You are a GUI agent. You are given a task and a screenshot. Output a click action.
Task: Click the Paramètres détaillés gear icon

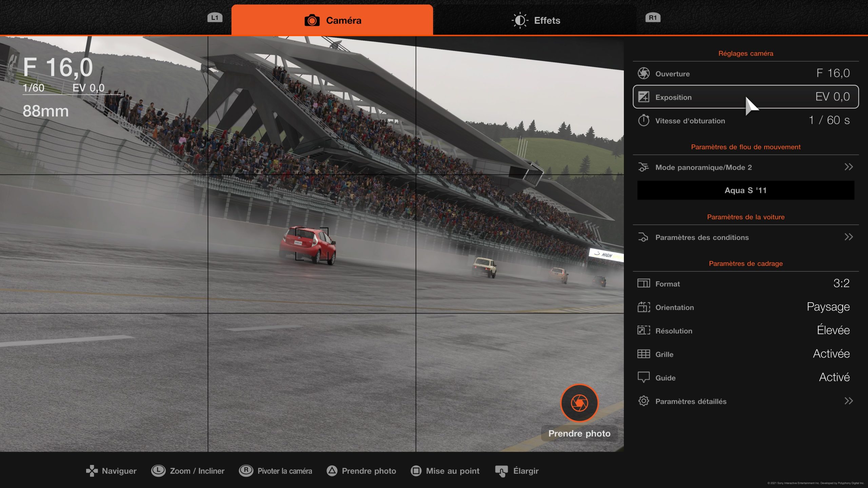pos(643,401)
